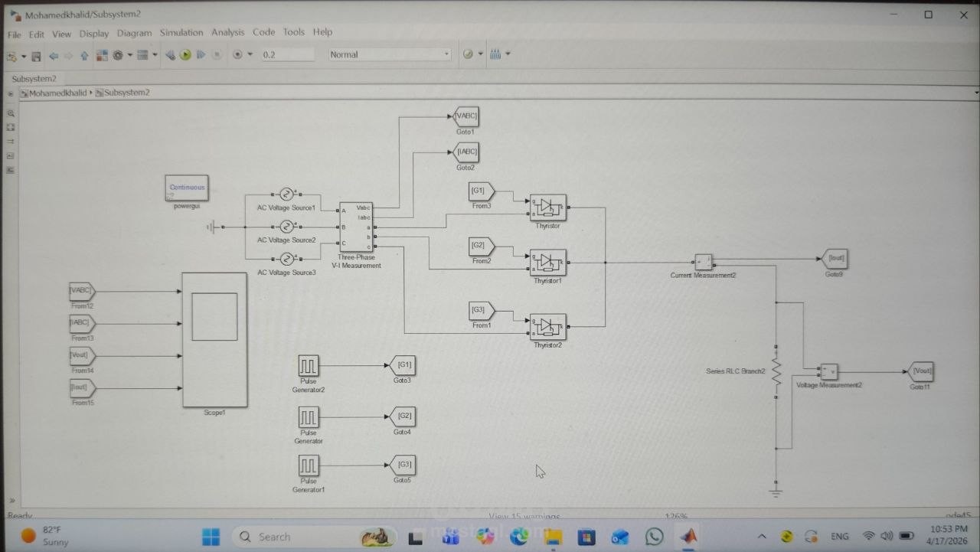980x552 pixels.
Task: Select the powergui Continuous block
Action: [187, 188]
